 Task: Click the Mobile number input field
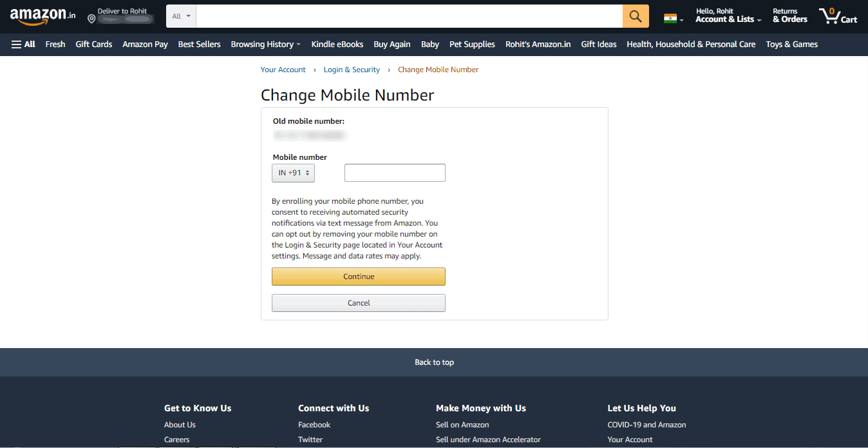(x=394, y=172)
